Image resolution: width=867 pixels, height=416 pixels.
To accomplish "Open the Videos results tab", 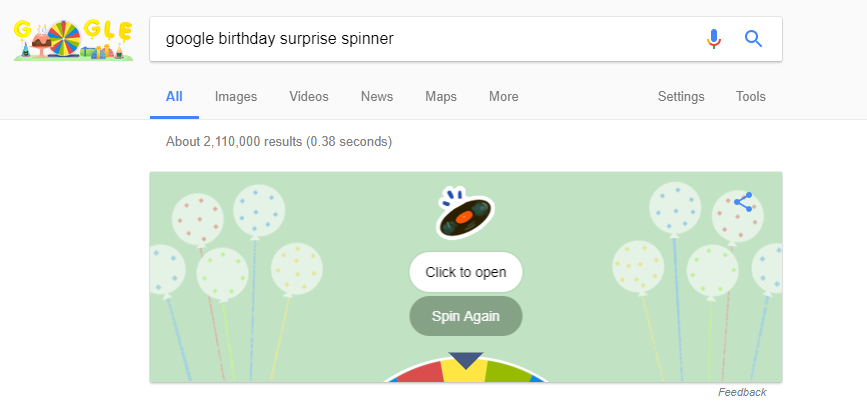I will coord(309,97).
